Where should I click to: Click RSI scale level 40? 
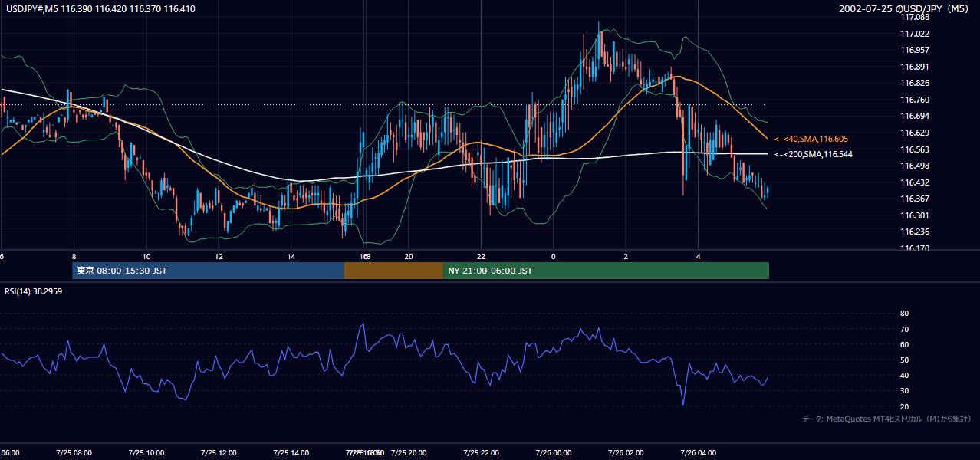point(904,375)
